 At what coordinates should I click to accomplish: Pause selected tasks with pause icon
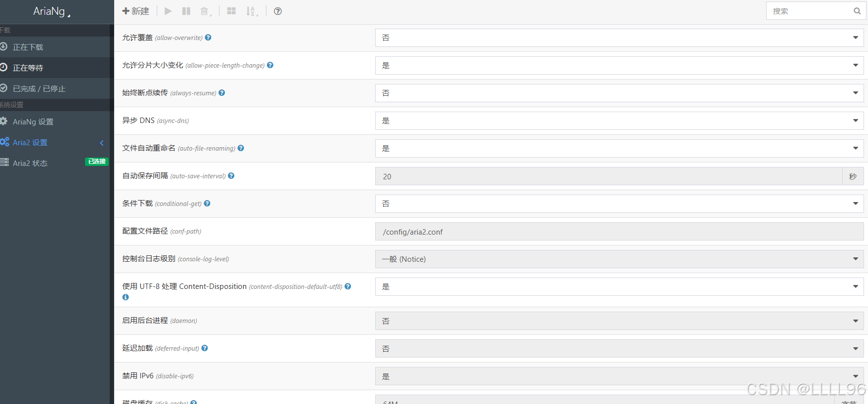[186, 11]
